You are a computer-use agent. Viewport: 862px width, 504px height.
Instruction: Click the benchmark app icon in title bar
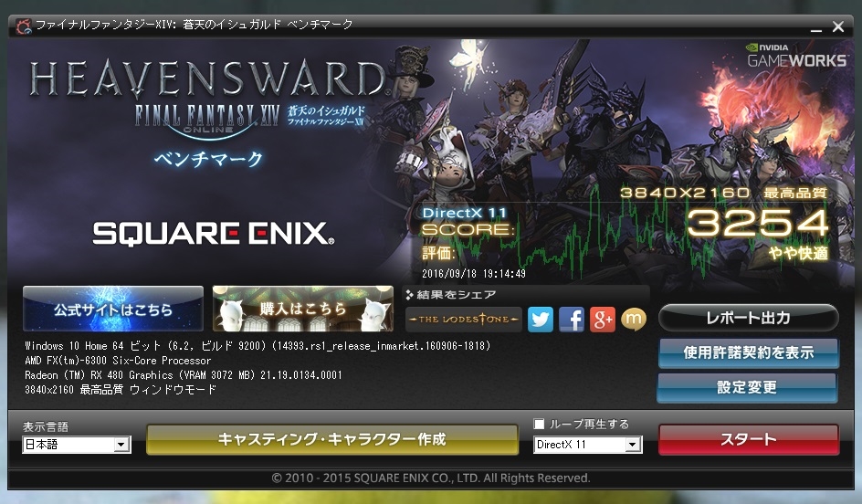23,26
